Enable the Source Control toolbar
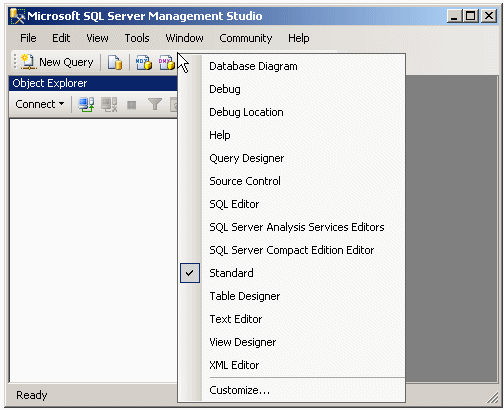The width and height of the screenshot is (504, 410). tap(292, 181)
